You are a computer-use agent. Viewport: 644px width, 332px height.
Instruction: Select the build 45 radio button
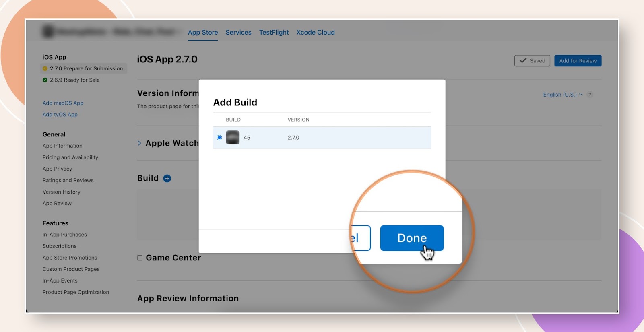tap(219, 138)
